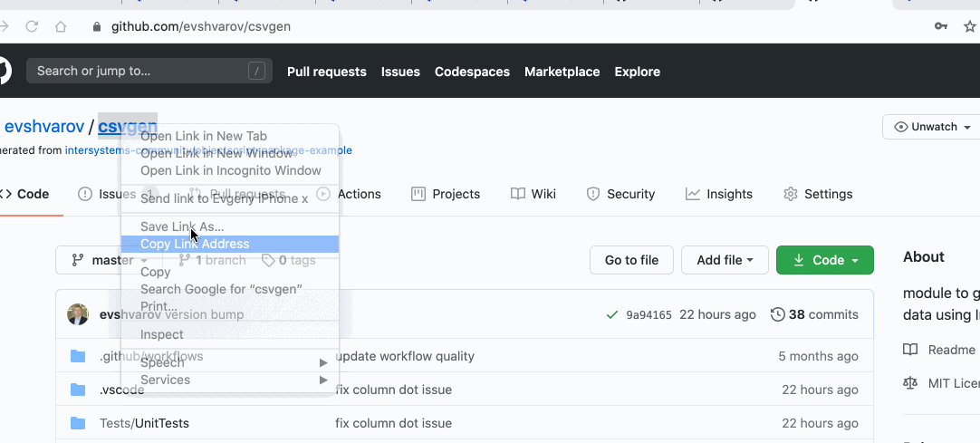Click the browser reload icon

[x=32, y=27]
